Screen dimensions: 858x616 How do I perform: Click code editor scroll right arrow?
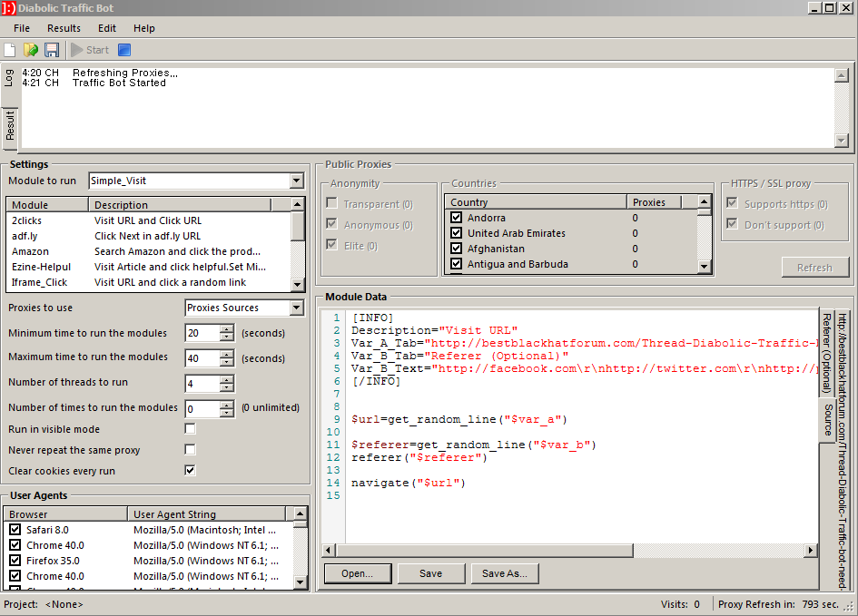(x=811, y=550)
